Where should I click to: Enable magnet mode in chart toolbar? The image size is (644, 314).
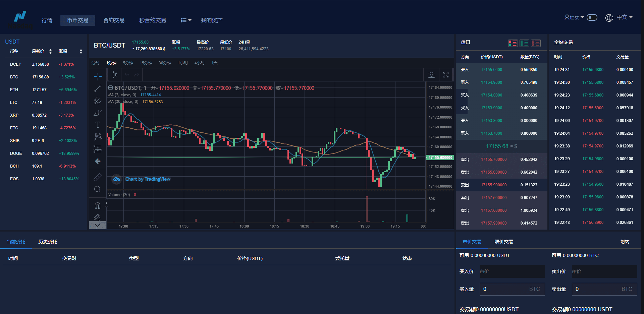point(98,205)
